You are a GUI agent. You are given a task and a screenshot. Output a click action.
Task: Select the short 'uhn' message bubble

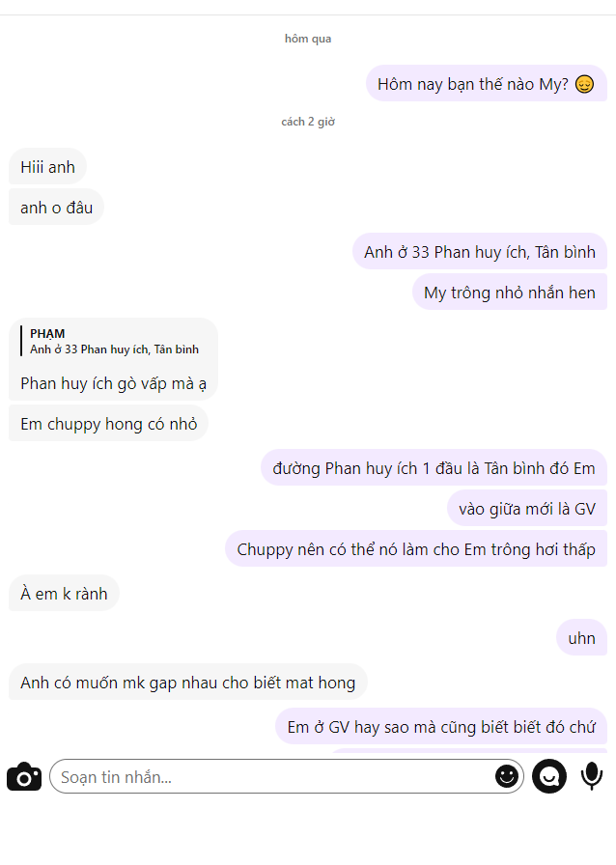pyautogui.click(x=582, y=638)
